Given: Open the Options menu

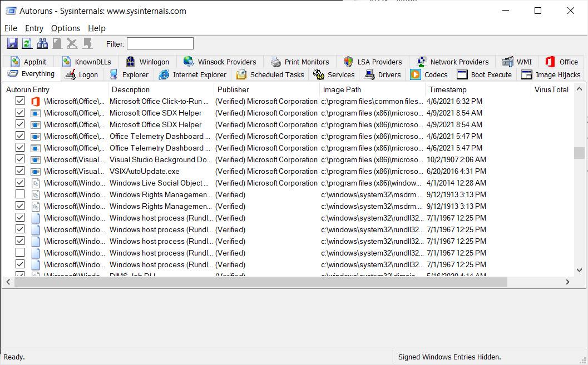Looking at the screenshot, I should (66, 28).
